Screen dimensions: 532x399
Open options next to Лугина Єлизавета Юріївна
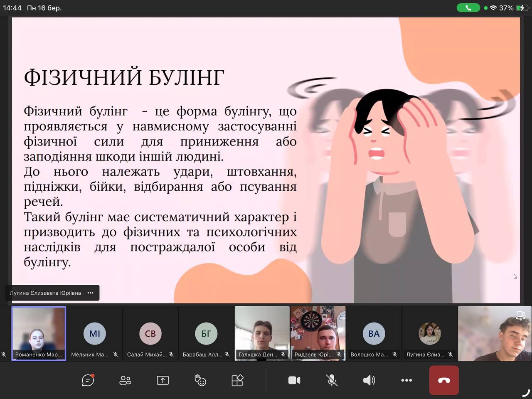coord(90,293)
